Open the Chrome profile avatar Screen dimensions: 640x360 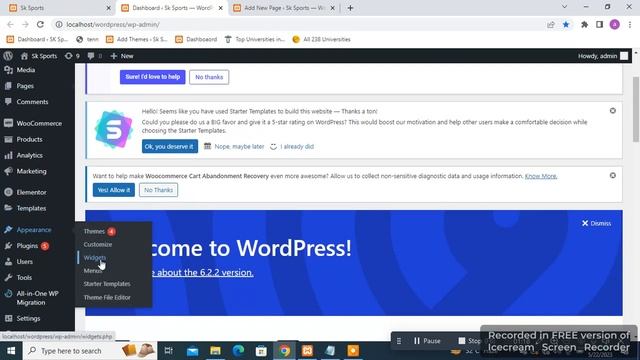[x=615, y=24]
